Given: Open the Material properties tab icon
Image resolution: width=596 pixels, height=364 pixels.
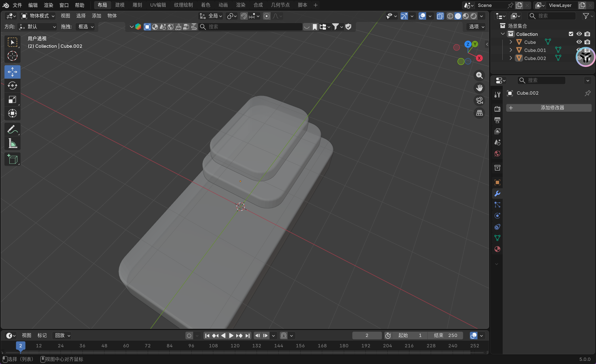Looking at the screenshot, I should pyautogui.click(x=497, y=249).
